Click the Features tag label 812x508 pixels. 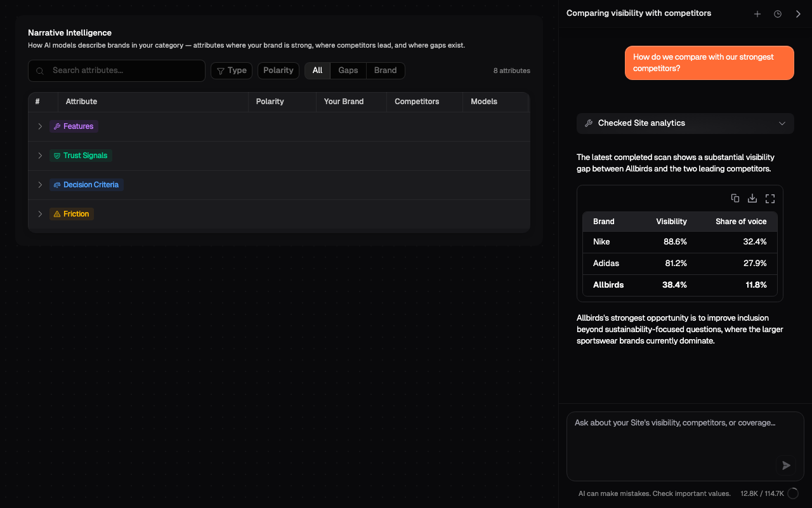(x=74, y=126)
